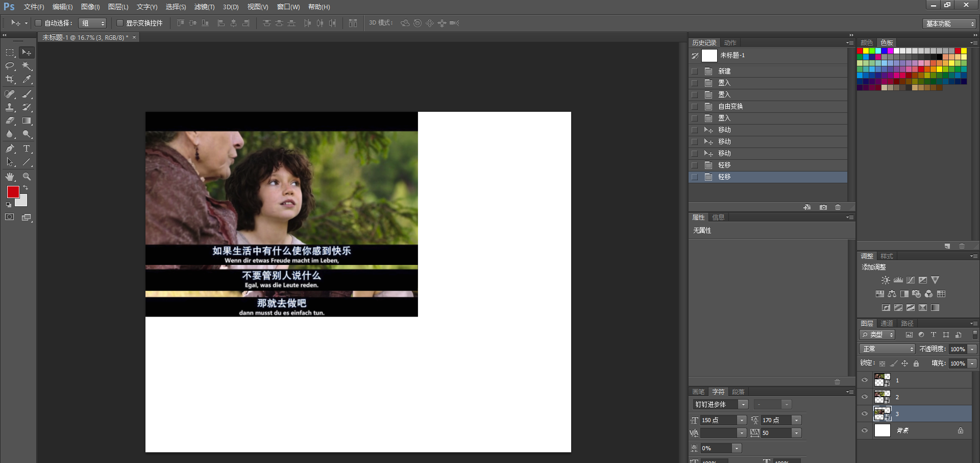980x463 pixels.
Task: Switch to the 动作 tab
Action: tap(730, 43)
